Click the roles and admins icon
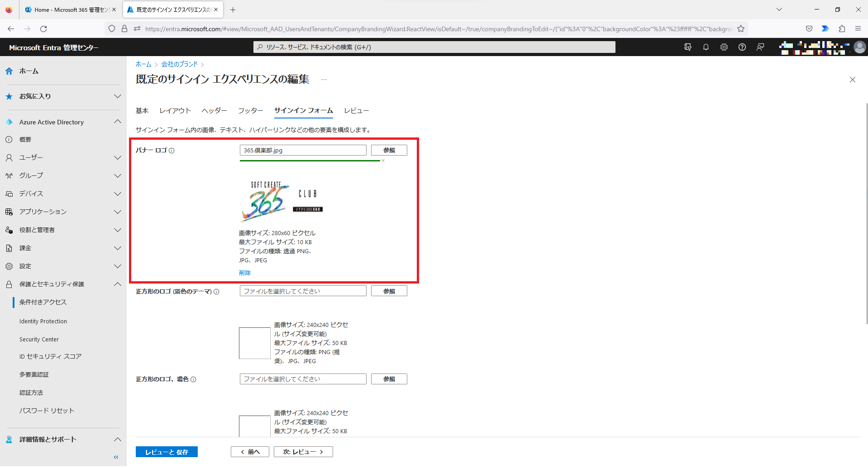The image size is (868, 468). click(x=9, y=230)
